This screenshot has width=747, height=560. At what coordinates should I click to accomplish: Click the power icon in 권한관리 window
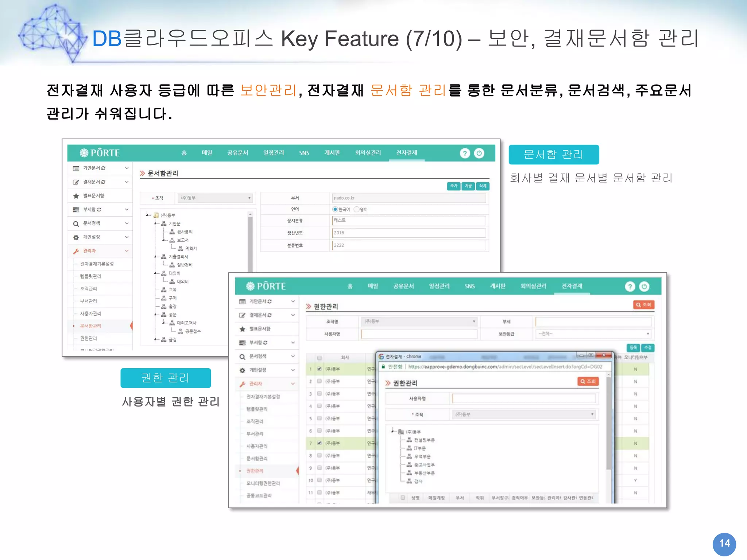[645, 287]
